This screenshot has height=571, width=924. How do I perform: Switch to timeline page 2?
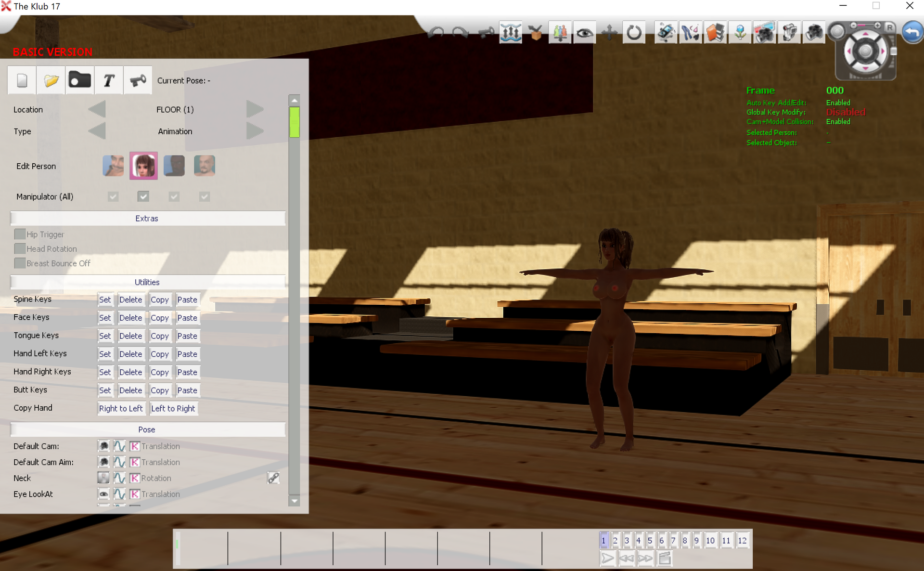click(x=615, y=540)
